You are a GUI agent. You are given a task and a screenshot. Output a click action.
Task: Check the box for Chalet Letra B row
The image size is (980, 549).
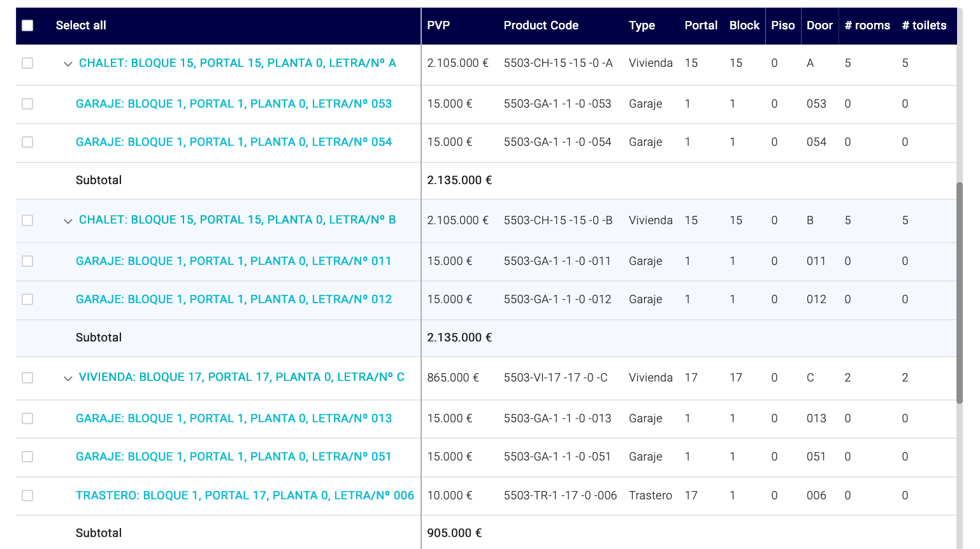point(27,220)
